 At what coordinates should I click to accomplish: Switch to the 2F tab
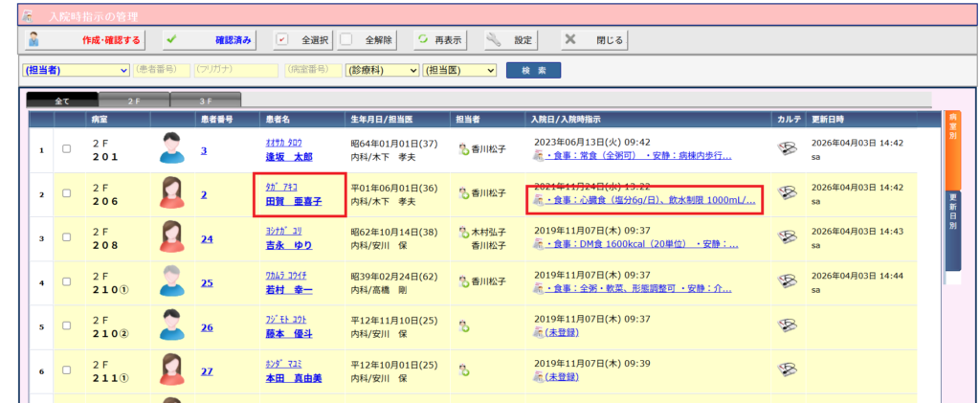pyautogui.click(x=134, y=99)
